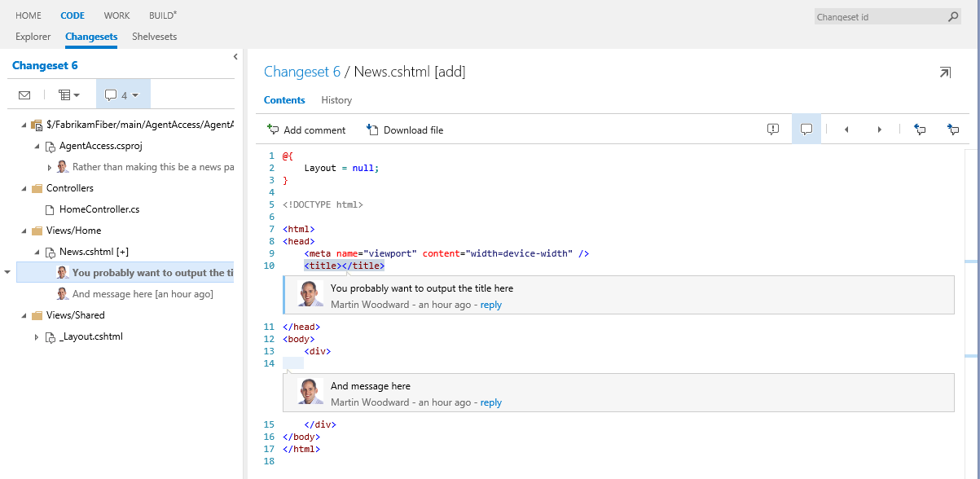The height and width of the screenshot is (479, 980).
Task: Collapse the AgentAccess.csproj node
Action: pyautogui.click(x=37, y=146)
